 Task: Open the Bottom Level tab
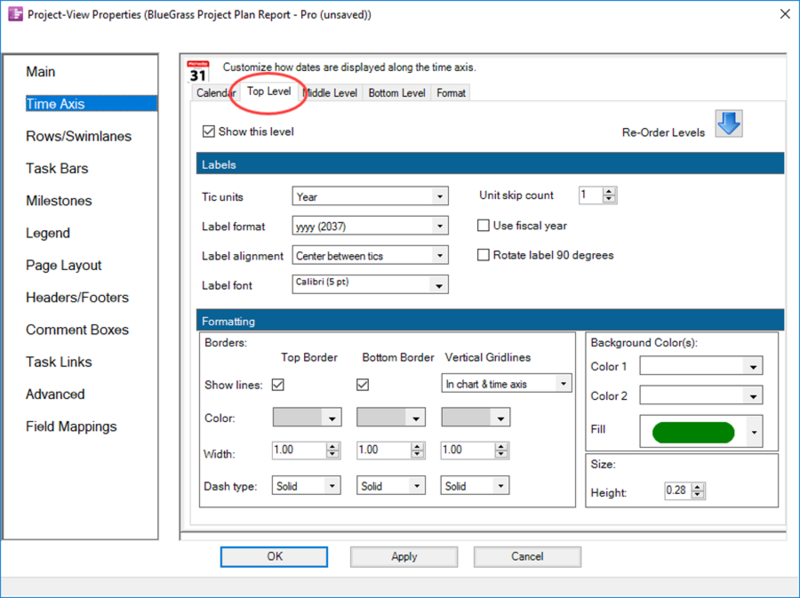[396, 93]
